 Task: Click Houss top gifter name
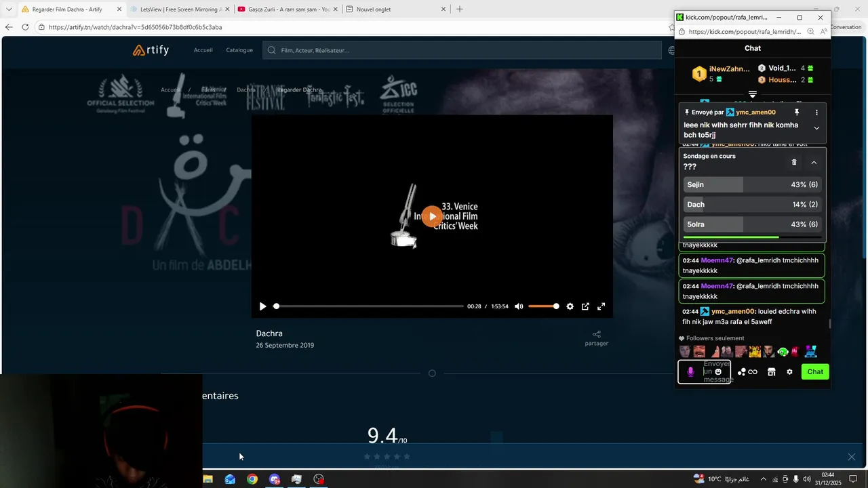click(783, 80)
